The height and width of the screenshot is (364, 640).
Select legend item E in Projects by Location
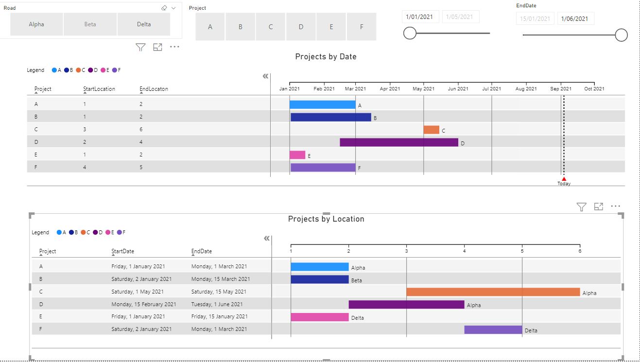(109, 232)
